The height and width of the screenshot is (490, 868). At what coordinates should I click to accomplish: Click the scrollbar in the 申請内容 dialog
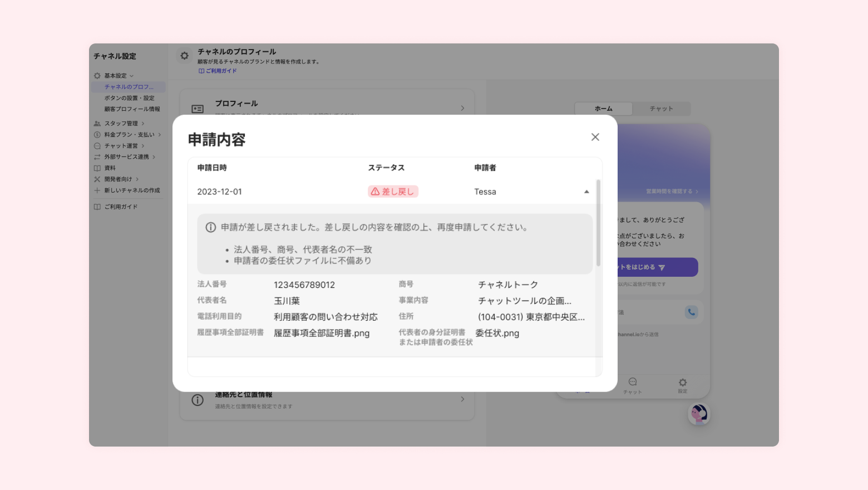(599, 223)
